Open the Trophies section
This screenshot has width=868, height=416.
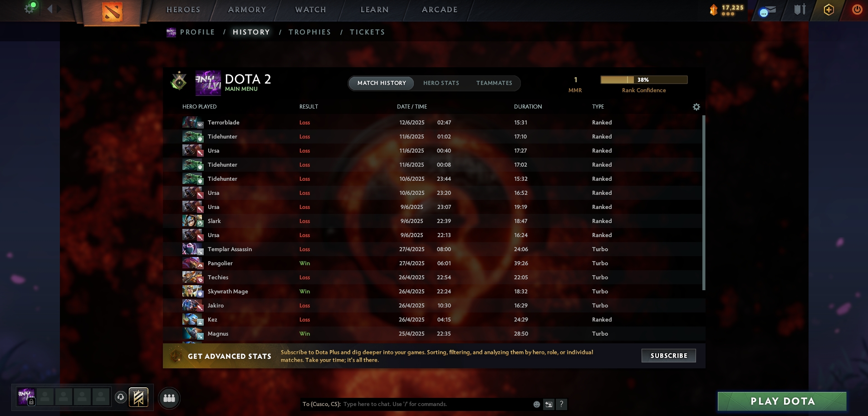pyautogui.click(x=309, y=32)
